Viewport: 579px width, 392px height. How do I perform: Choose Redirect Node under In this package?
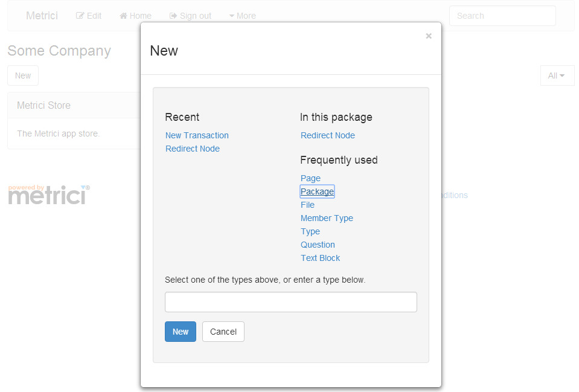click(327, 135)
